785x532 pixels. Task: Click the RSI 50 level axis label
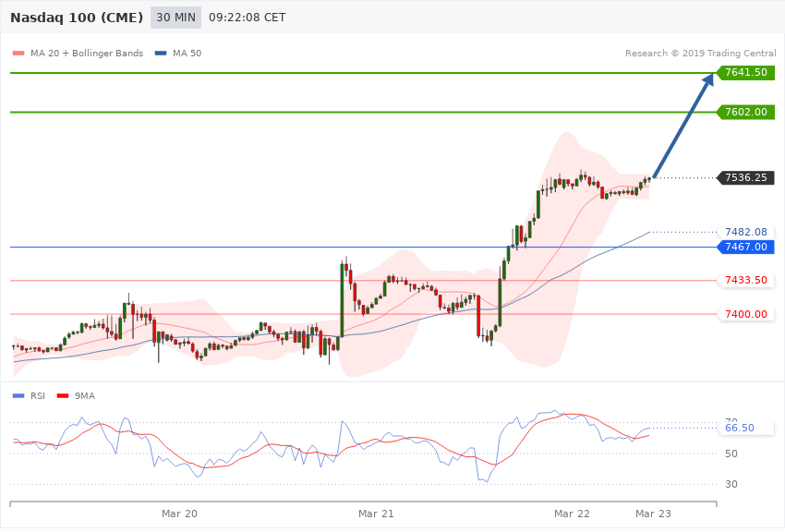pos(731,453)
